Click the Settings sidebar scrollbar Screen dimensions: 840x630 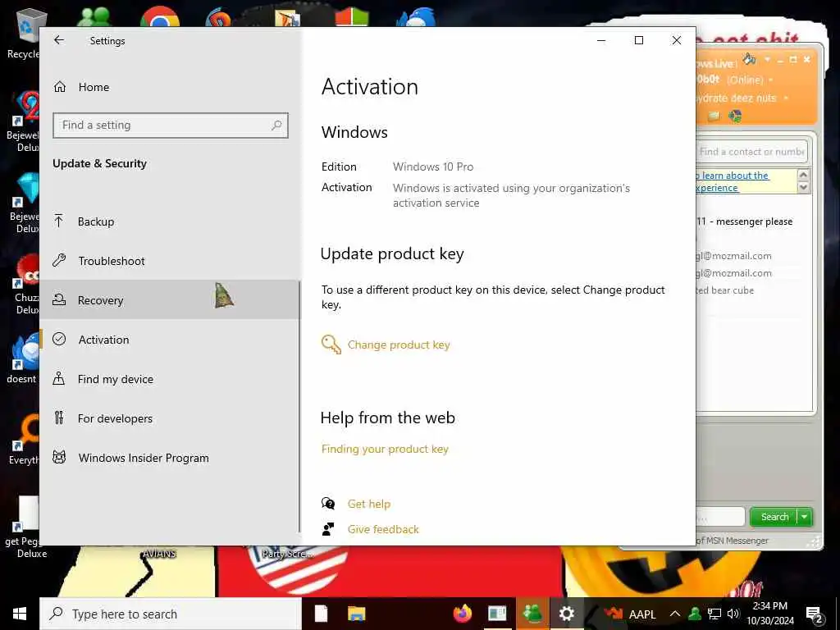(299, 407)
